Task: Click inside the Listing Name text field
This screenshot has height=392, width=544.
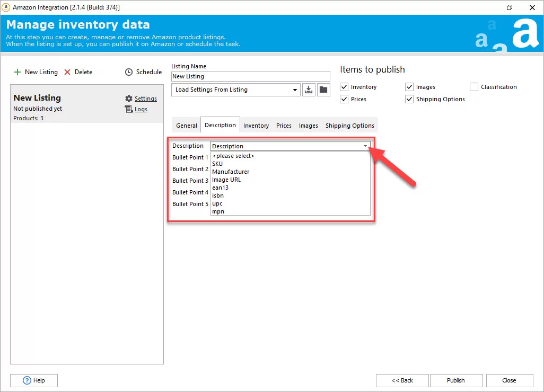Action: point(250,76)
